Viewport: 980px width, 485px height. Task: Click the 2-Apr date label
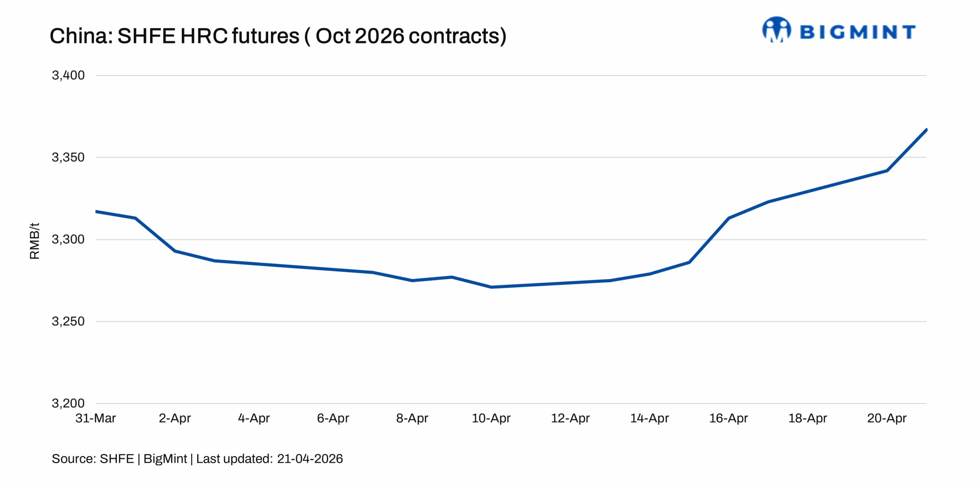coord(175,418)
